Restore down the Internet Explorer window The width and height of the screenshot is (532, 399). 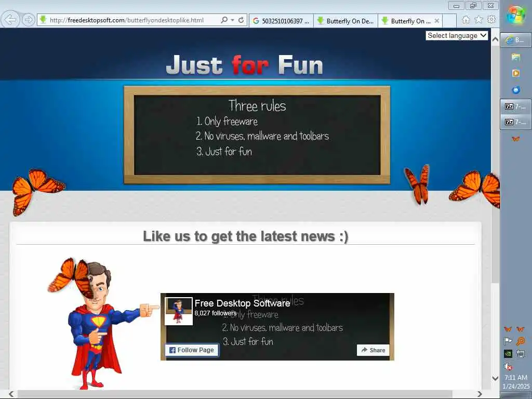[473, 5]
